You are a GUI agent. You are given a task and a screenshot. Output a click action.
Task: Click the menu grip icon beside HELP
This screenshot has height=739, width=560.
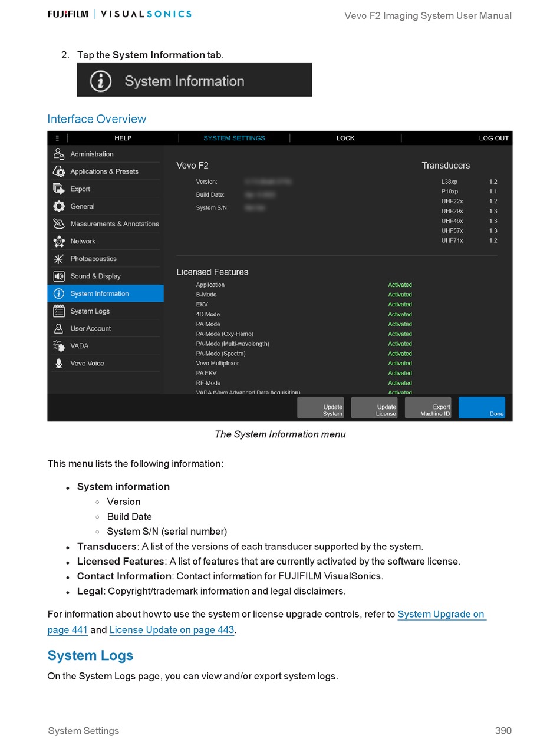point(57,138)
